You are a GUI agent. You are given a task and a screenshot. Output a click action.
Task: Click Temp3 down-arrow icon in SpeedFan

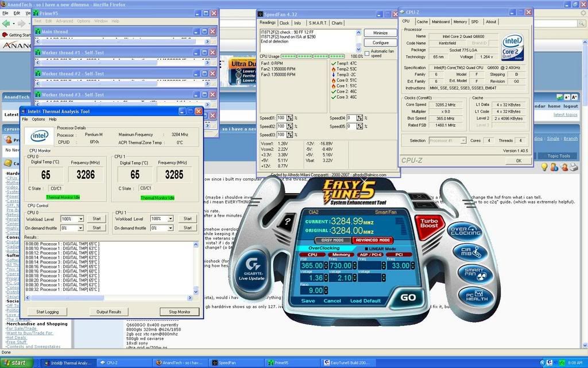pyautogui.click(x=334, y=75)
